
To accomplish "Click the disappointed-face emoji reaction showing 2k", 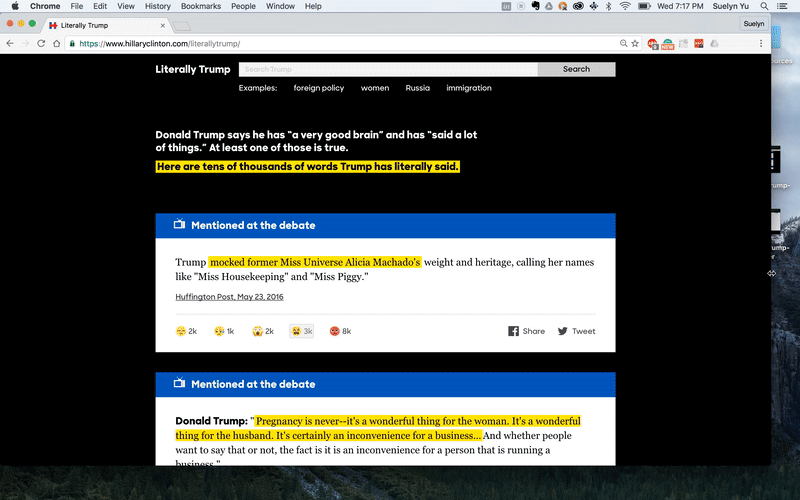I will tap(186, 331).
